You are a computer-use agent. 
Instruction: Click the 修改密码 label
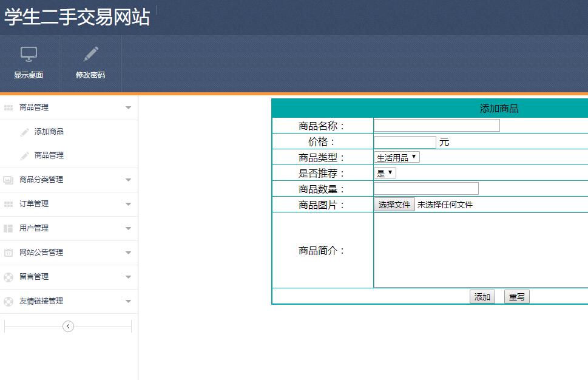(90, 75)
